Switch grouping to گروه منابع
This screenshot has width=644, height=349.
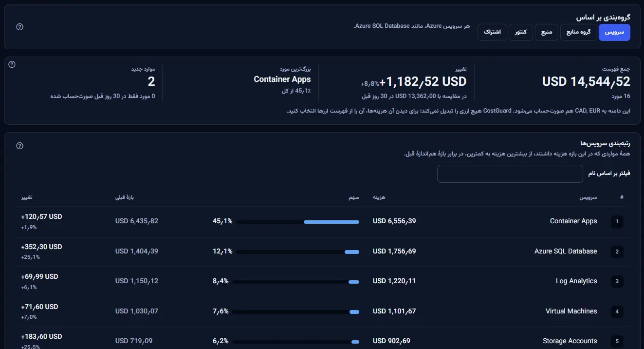pos(579,33)
